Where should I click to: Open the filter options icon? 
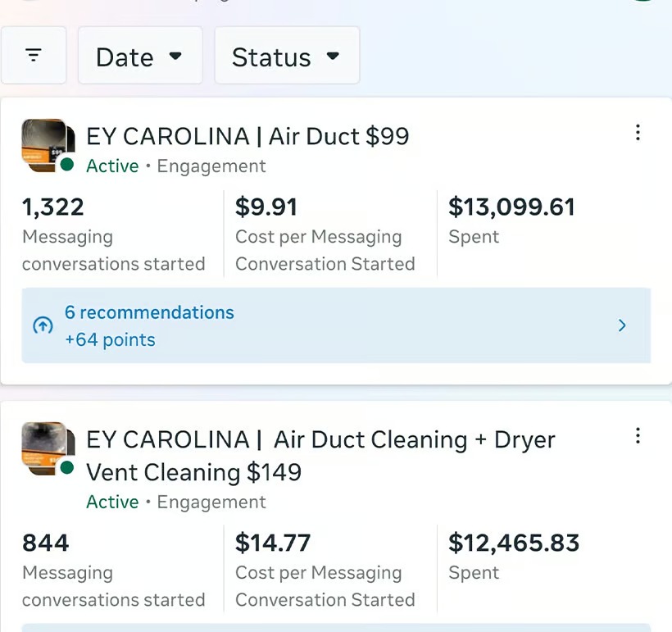33,56
